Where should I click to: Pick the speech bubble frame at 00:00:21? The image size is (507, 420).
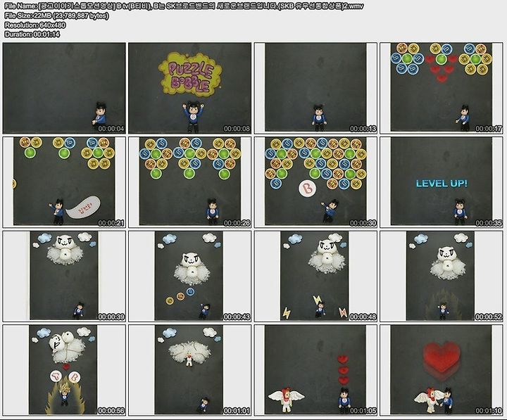[64, 182]
